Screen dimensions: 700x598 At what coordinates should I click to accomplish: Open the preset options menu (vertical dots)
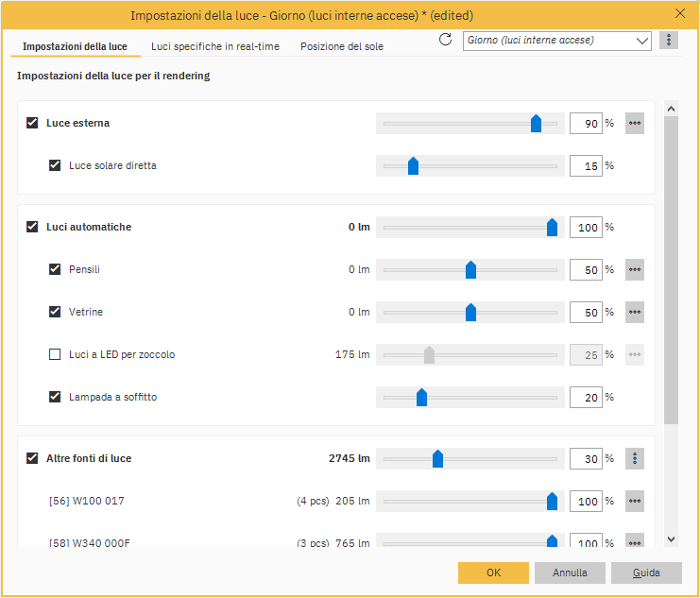pos(669,41)
